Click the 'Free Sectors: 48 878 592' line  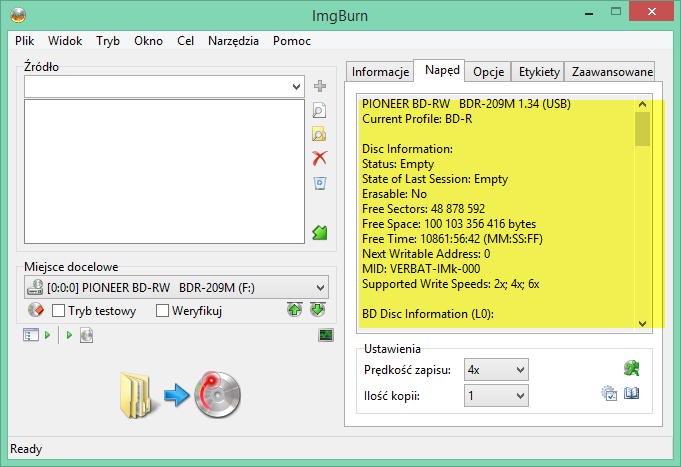pos(423,209)
